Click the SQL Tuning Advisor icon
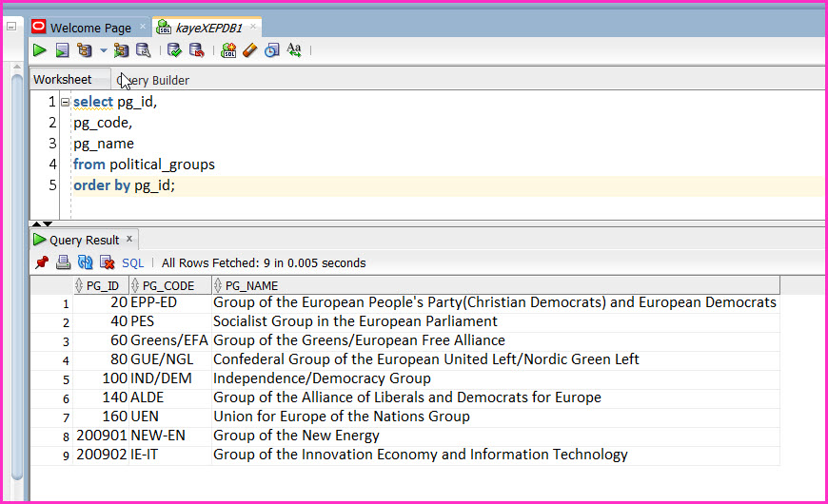The height and width of the screenshot is (504, 828). (x=144, y=50)
